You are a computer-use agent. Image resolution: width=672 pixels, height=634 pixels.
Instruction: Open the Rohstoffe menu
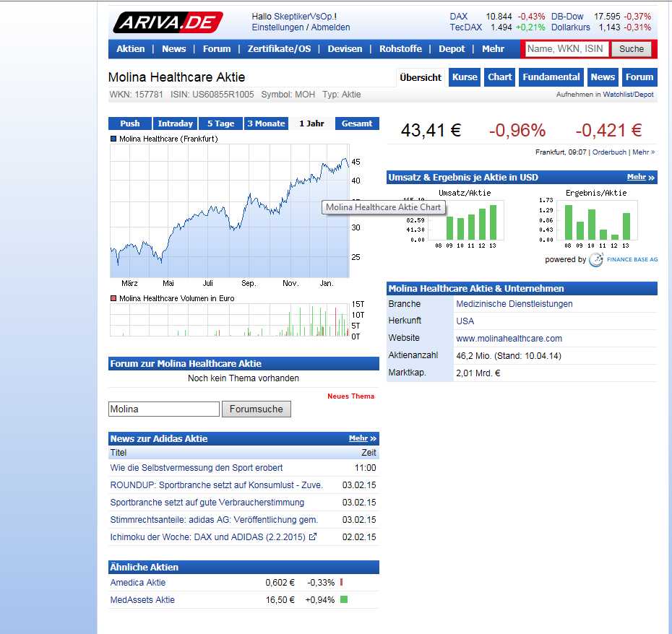point(401,49)
